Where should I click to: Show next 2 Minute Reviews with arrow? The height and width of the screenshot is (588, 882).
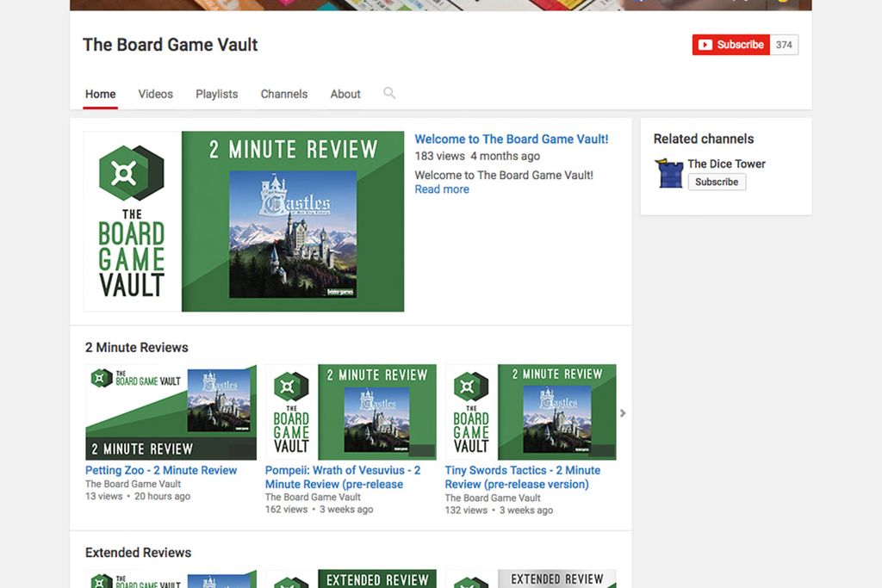tap(623, 413)
